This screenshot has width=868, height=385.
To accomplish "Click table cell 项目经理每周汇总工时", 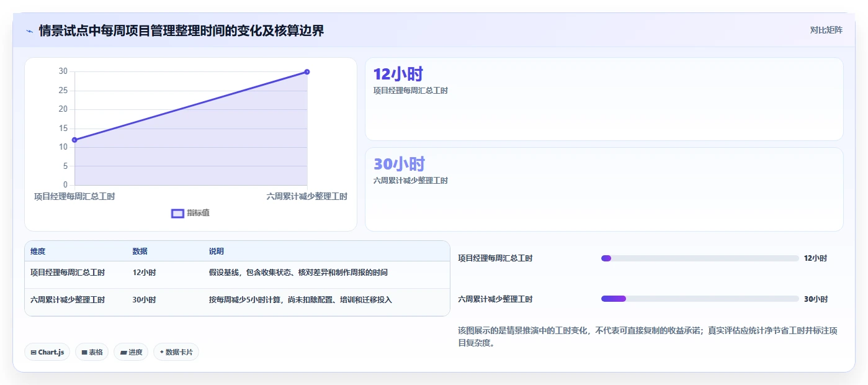I will [68, 273].
